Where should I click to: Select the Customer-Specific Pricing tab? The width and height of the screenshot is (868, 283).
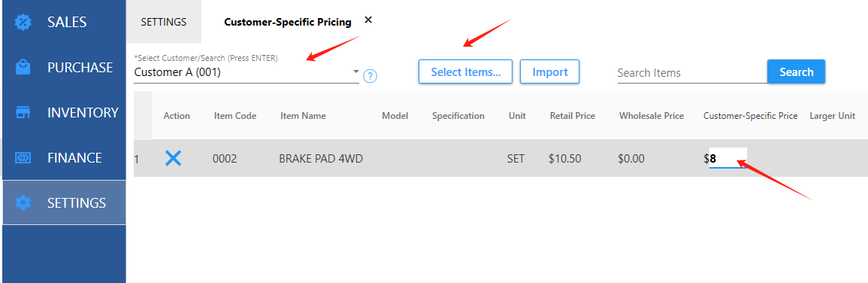click(287, 22)
